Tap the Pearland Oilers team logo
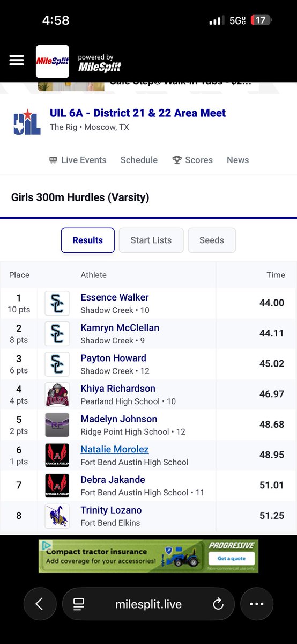Image resolution: width=297 pixels, height=644 pixels. [x=57, y=394]
